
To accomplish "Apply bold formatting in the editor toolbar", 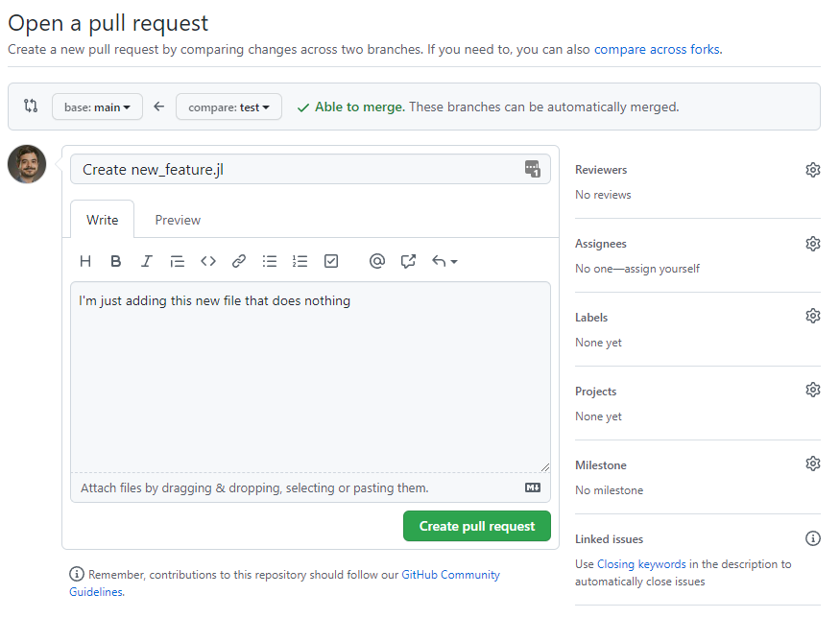I will pos(116,261).
